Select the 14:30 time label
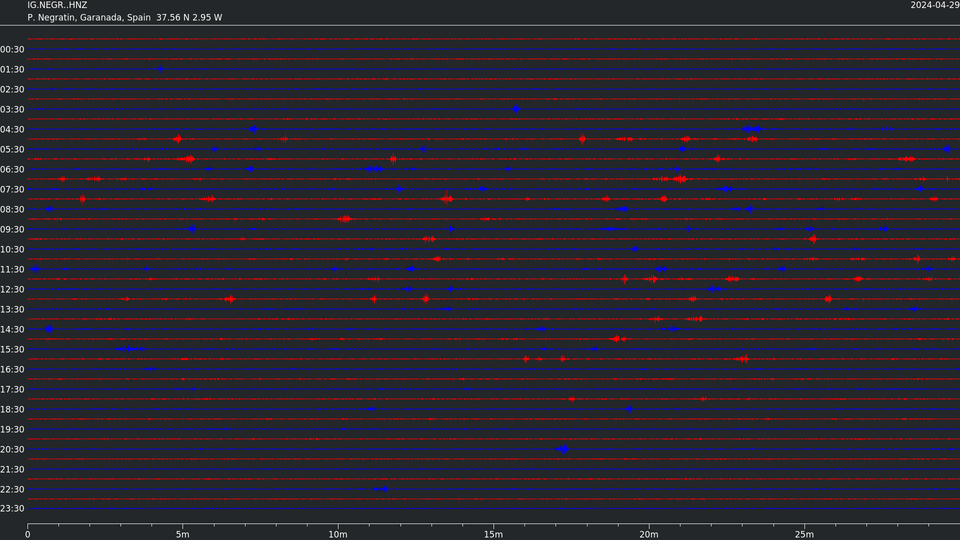 [12, 329]
